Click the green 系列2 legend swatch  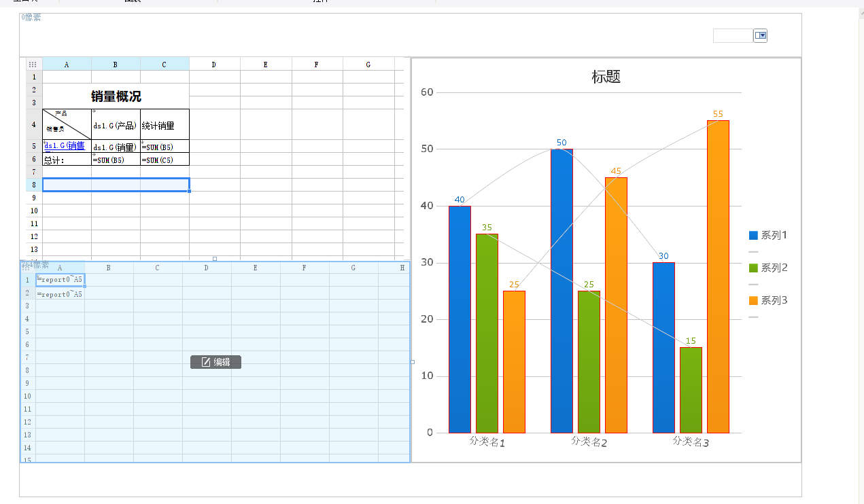(x=753, y=268)
